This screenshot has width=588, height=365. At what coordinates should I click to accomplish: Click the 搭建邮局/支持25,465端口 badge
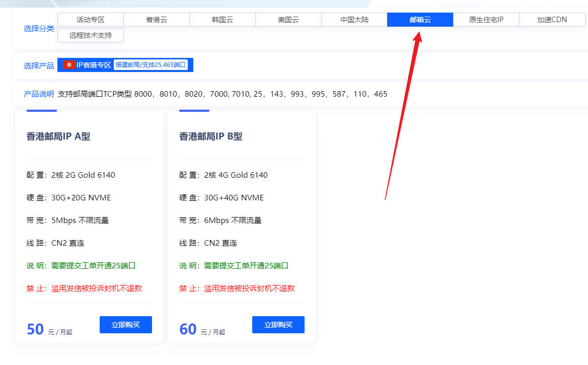[151, 65]
